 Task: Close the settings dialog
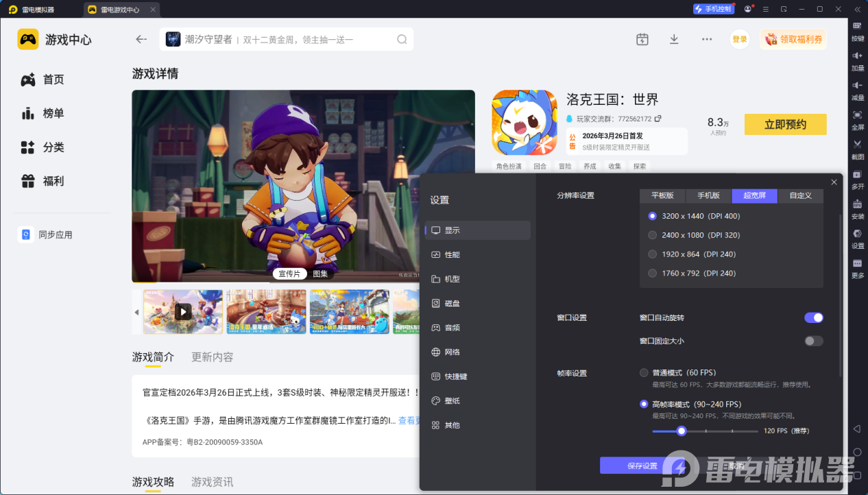(834, 182)
